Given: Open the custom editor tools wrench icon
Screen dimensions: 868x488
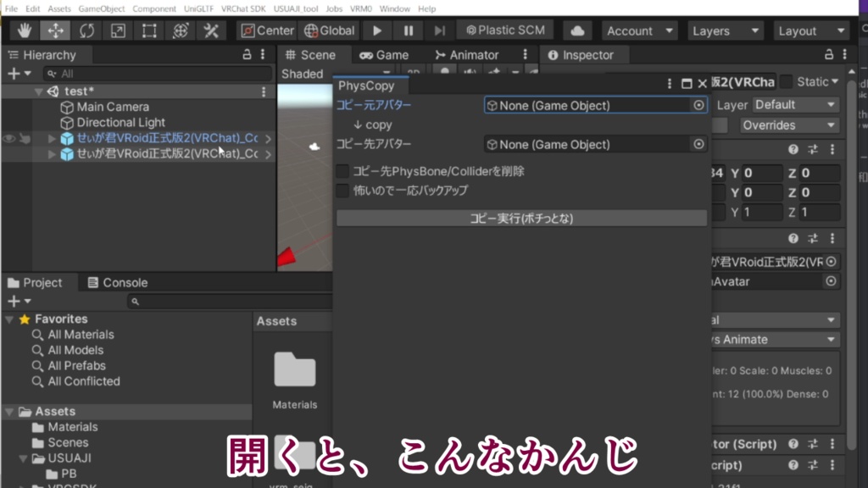Looking at the screenshot, I should coord(210,30).
